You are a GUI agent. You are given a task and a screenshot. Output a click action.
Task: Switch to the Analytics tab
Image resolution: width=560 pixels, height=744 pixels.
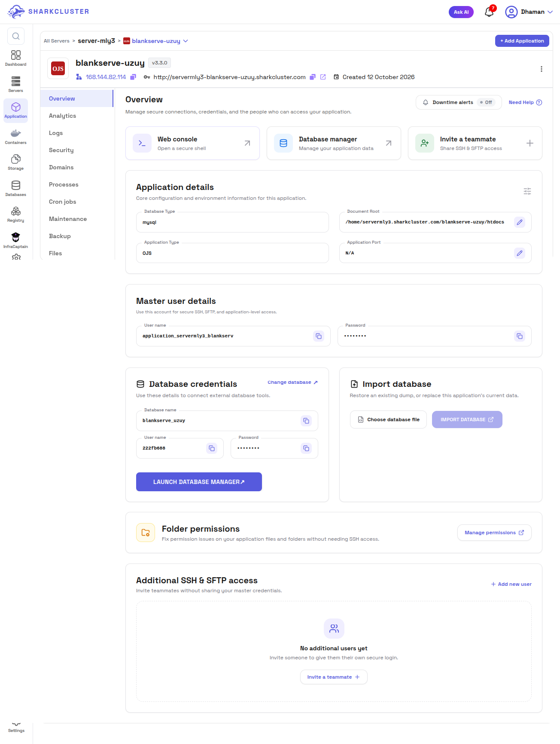point(77,116)
